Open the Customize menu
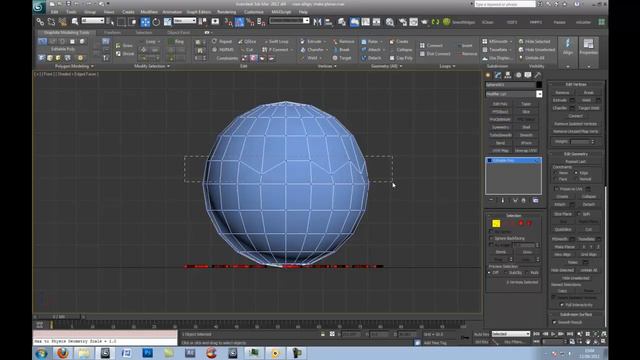This screenshot has width=640, height=360. tap(254, 12)
